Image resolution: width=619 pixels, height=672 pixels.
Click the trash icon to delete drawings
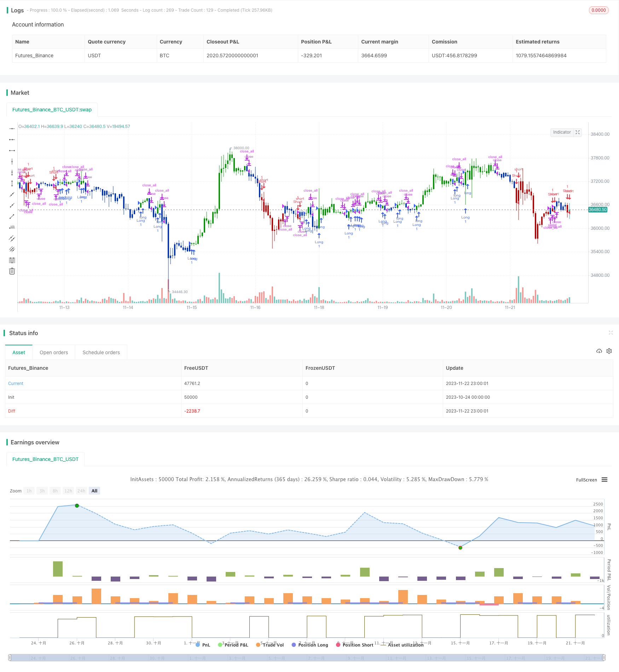[x=12, y=271]
